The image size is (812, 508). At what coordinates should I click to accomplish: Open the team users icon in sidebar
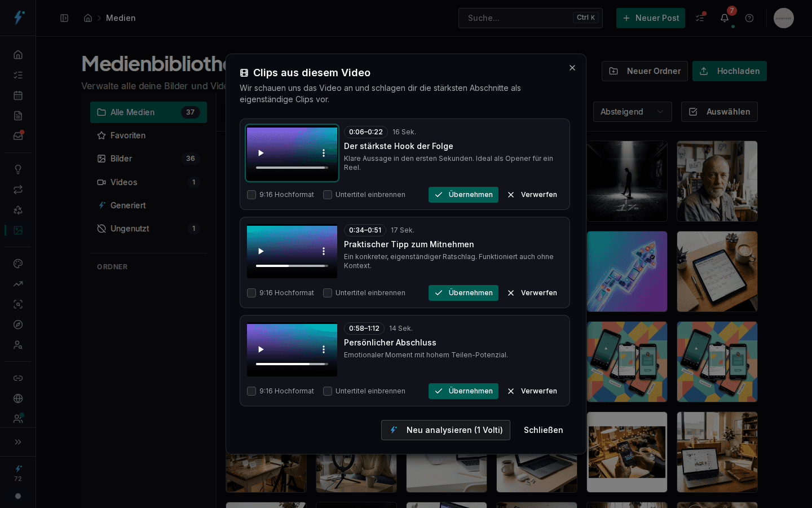click(18, 419)
